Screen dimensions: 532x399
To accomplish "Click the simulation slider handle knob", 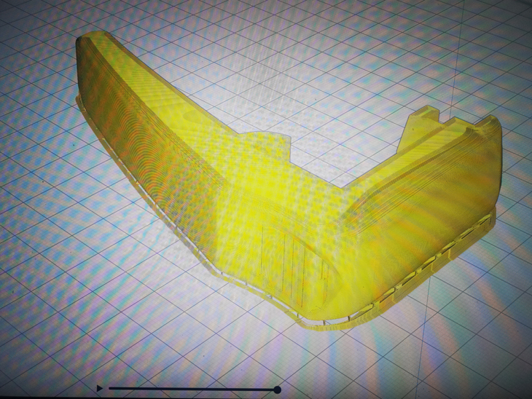I will (x=277, y=390).
